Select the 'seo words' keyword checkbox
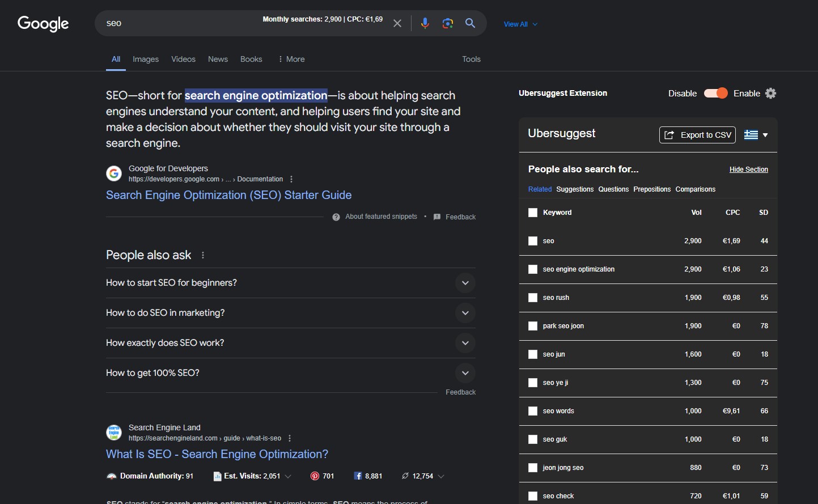Viewport: 818px width, 504px height. point(533,411)
